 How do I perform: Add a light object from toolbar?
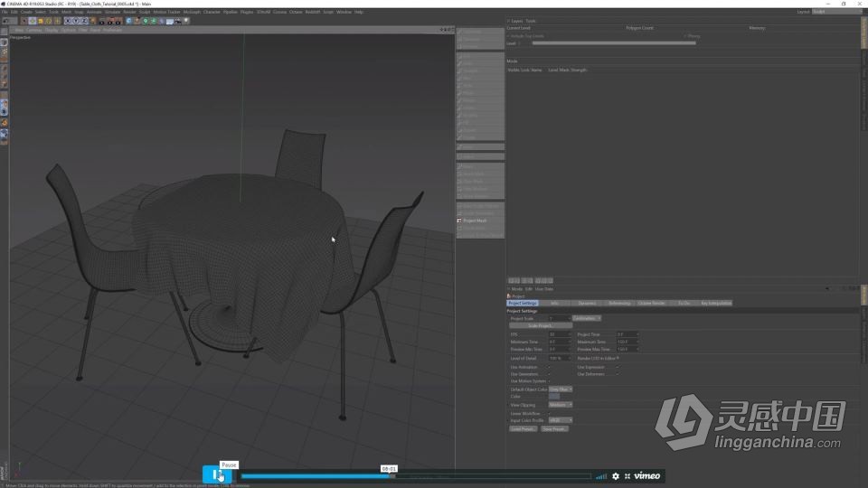186,21
